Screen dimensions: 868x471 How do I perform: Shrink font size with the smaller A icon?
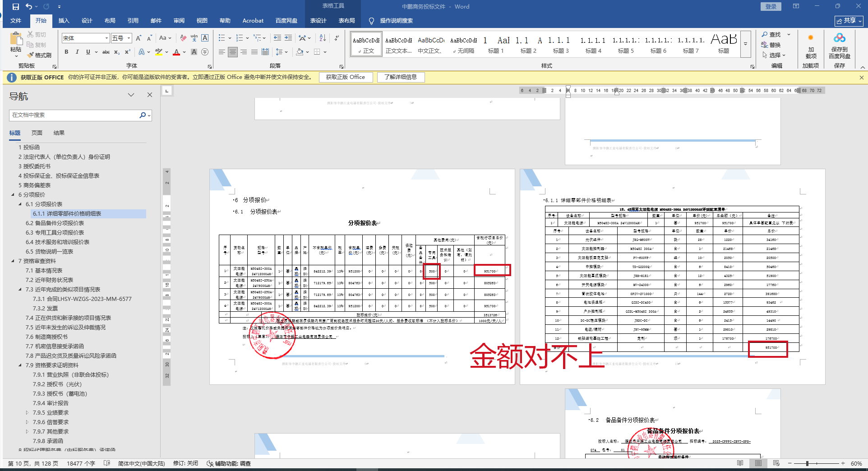[149, 38]
